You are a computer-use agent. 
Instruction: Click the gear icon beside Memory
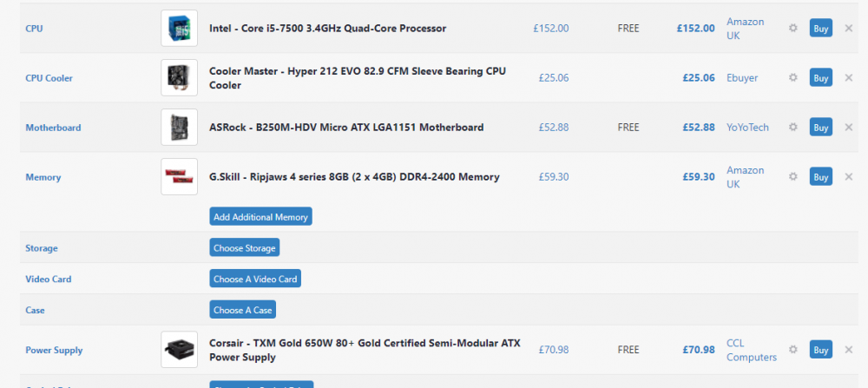click(792, 176)
